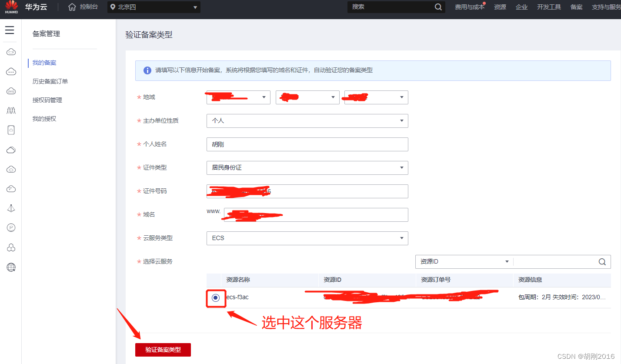Click the 资源订单号 column header
The image size is (621, 364).
(x=436, y=280)
